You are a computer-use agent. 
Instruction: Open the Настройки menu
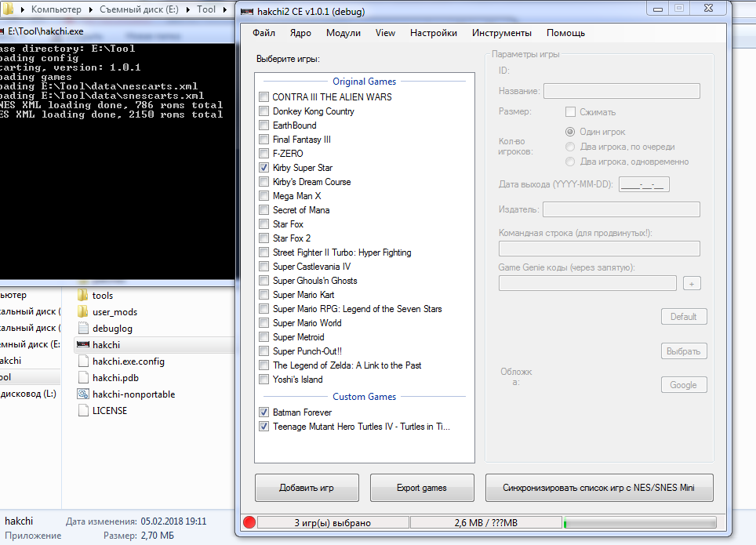tap(434, 33)
